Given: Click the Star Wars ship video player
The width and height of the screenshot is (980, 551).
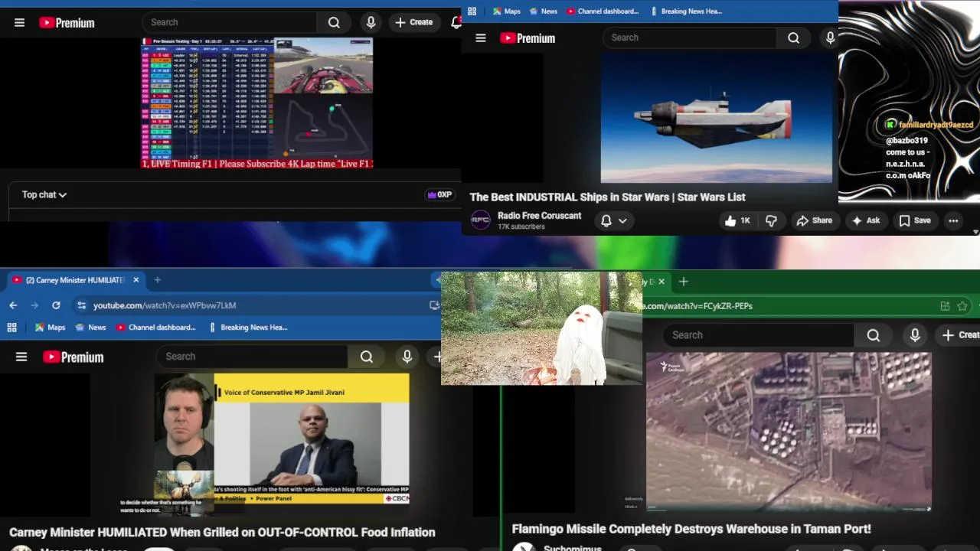Looking at the screenshot, I should tap(717, 118).
